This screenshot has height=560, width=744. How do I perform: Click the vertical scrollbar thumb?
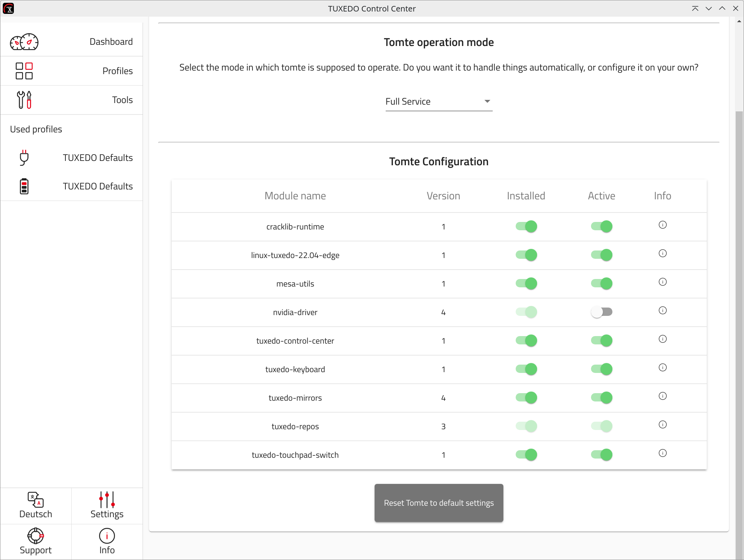click(739, 335)
